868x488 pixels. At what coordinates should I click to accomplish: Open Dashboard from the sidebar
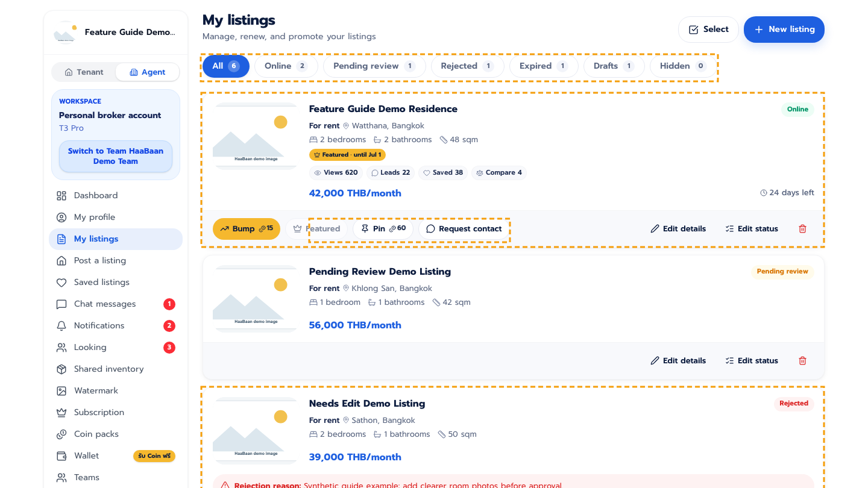116,196
